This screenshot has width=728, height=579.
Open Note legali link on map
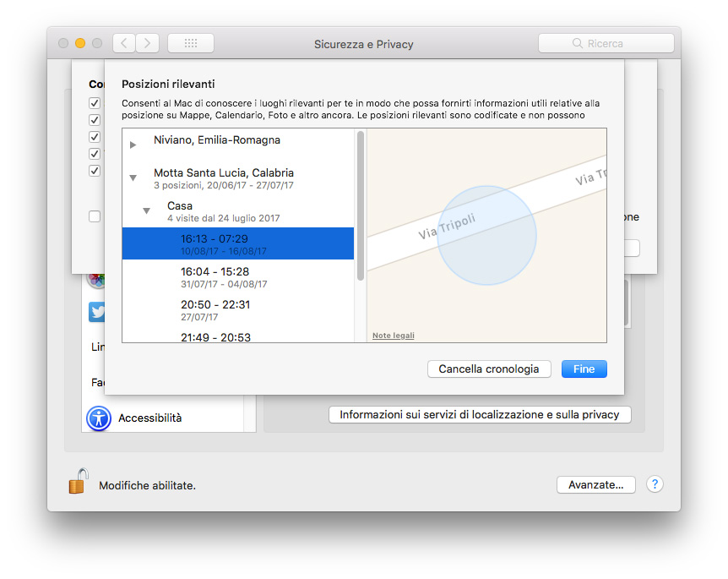click(394, 336)
